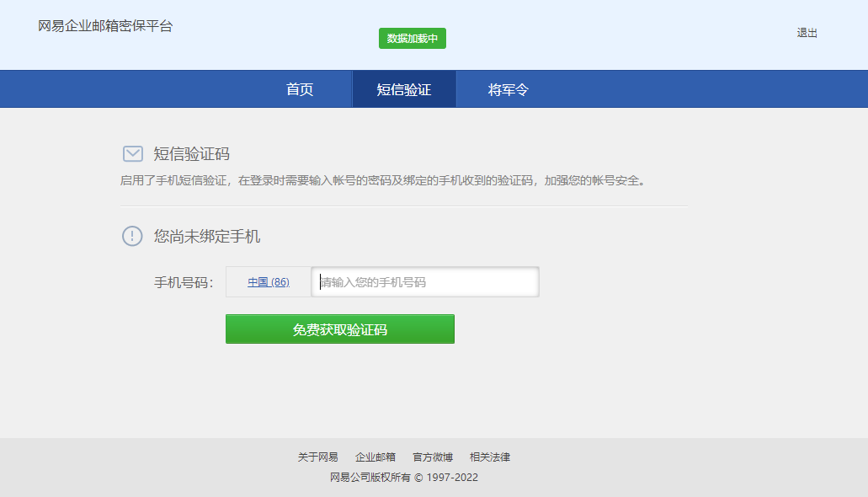Viewport: 868px width, 497px height.
Task: Open the 相关法律 footer link
Action: click(x=489, y=457)
